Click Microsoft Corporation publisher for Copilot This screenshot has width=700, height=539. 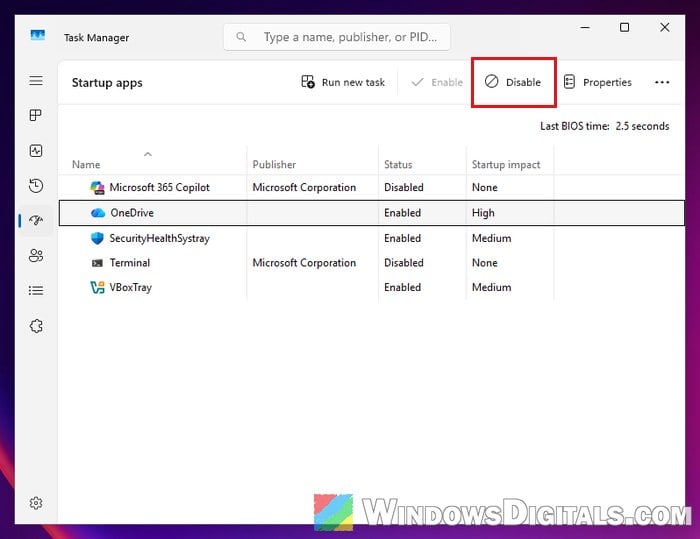[304, 188]
